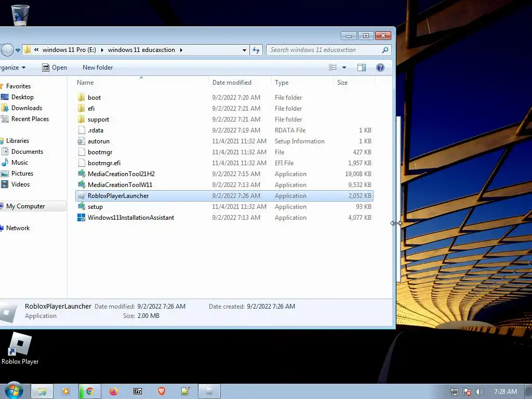Select the setup application icon
Screen dimensions: 532x399
point(81,207)
